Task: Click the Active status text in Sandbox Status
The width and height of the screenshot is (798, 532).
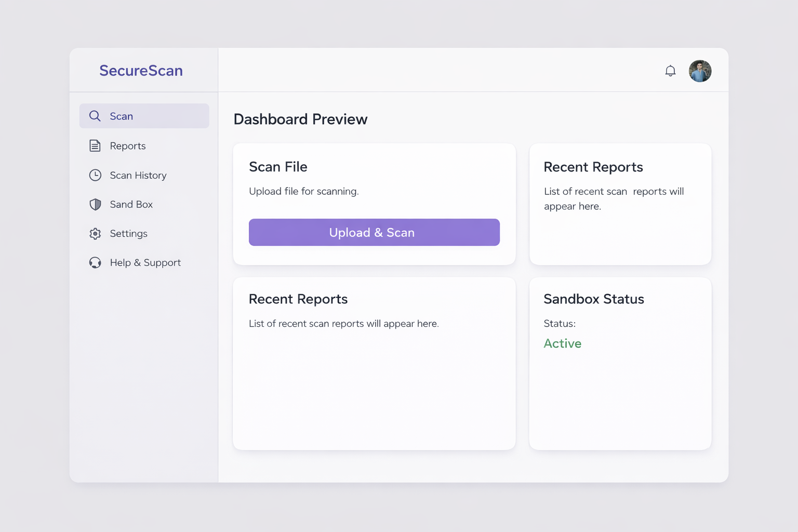Action: point(562,343)
